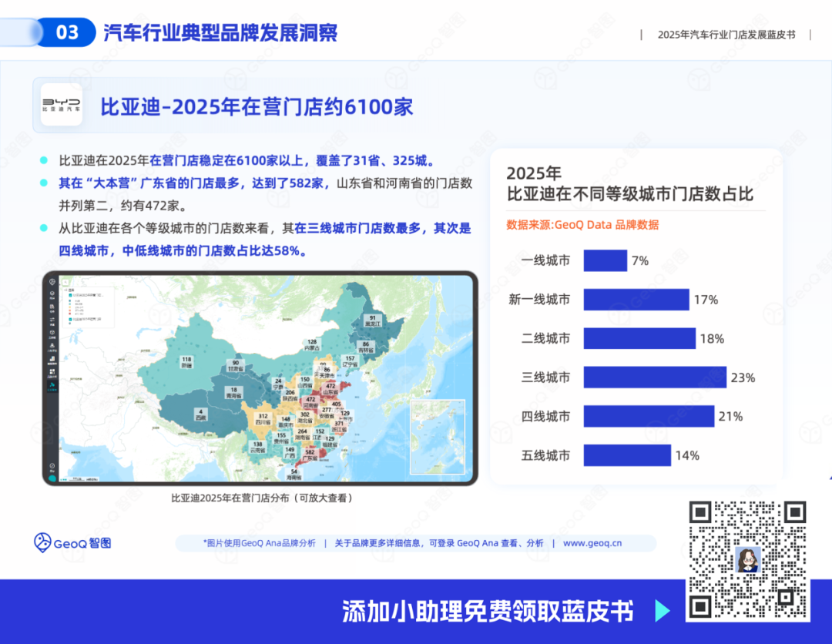832x644 pixels.
Task: Select the document icon in map sidebar
Action: click(52, 307)
